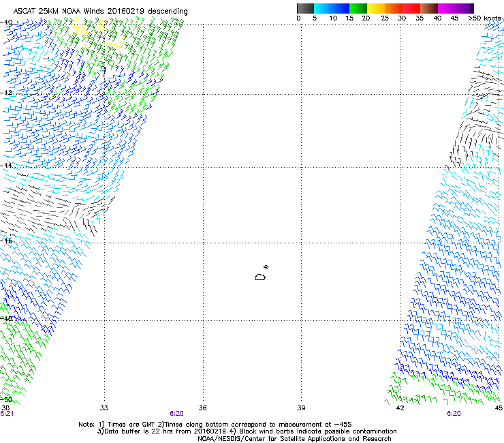Click the magenta 40-45 knots legend swatch
Screen dimensions: 504x443
pyautogui.click(x=447, y=8)
